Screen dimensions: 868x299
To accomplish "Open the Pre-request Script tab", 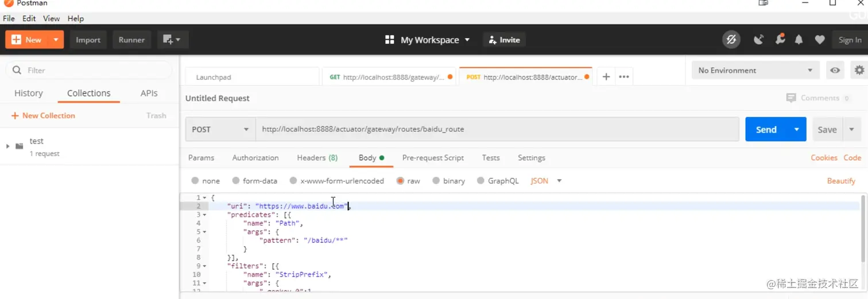I will coord(433,158).
